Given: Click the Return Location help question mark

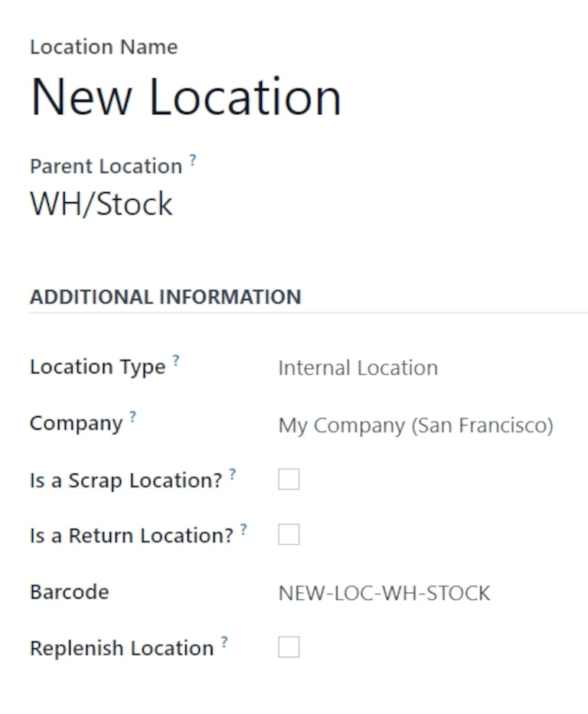Looking at the screenshot, I should (x=243, y=529).
